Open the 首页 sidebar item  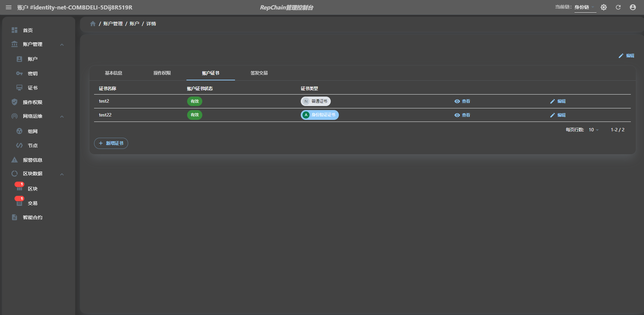tap(38, 30)
